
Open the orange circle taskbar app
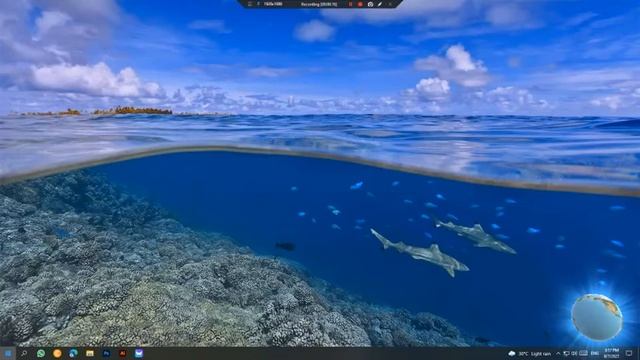pos(57,353)
